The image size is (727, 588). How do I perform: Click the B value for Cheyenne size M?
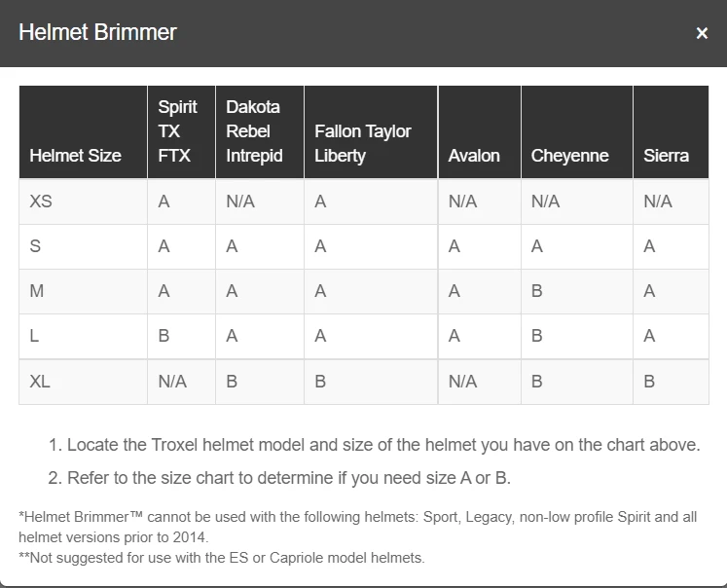(536, 291)
